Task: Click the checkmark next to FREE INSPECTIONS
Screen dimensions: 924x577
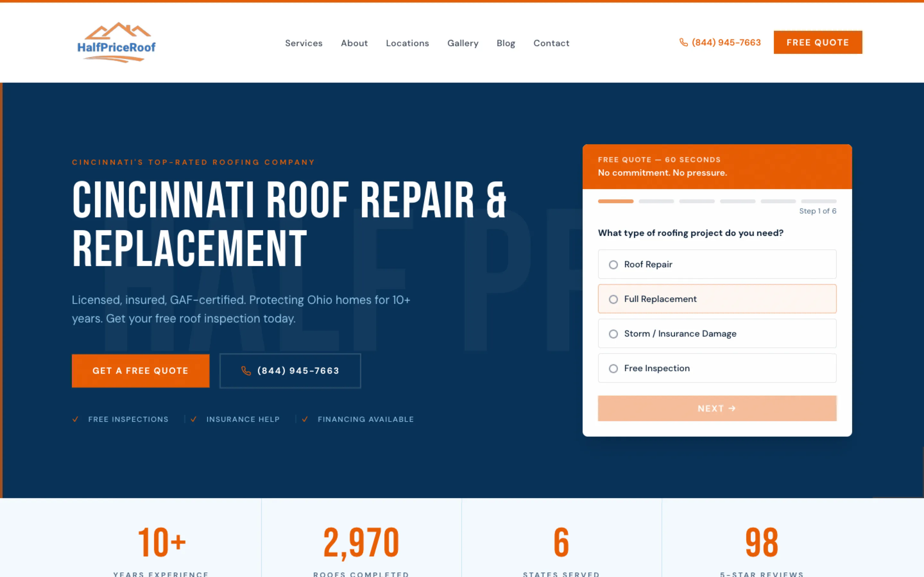Action: 76,419
